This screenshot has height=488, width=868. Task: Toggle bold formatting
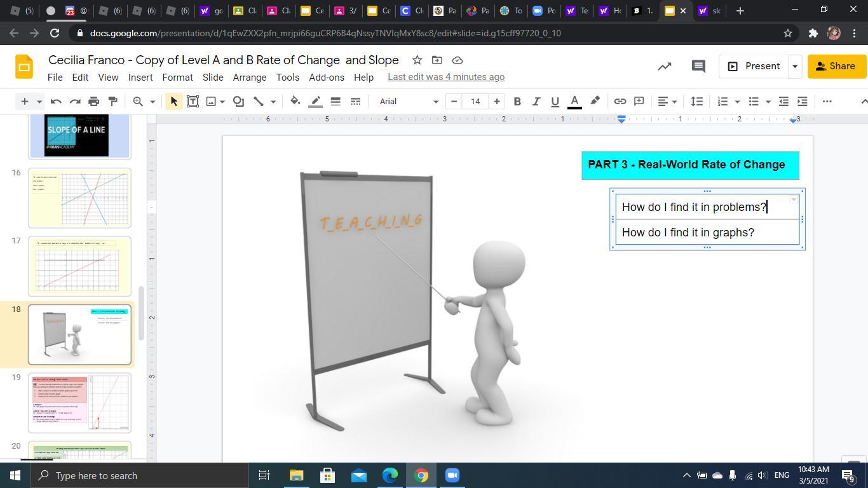point(517,102)
